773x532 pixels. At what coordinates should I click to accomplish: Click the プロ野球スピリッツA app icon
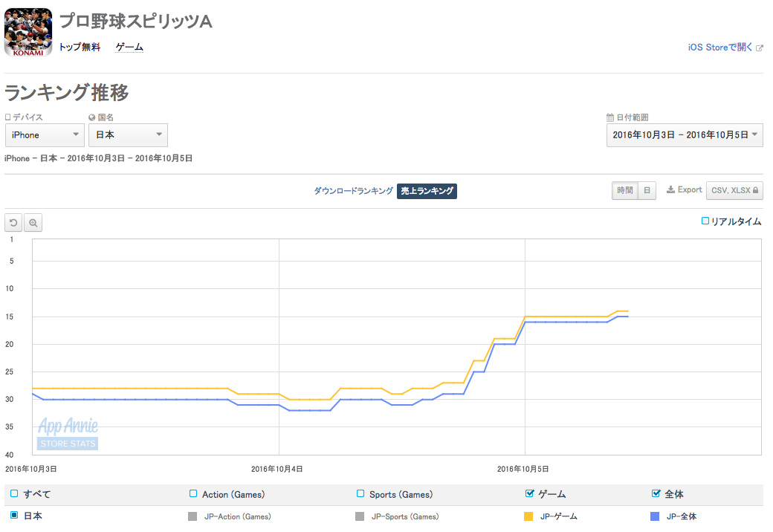pos(28,32)
